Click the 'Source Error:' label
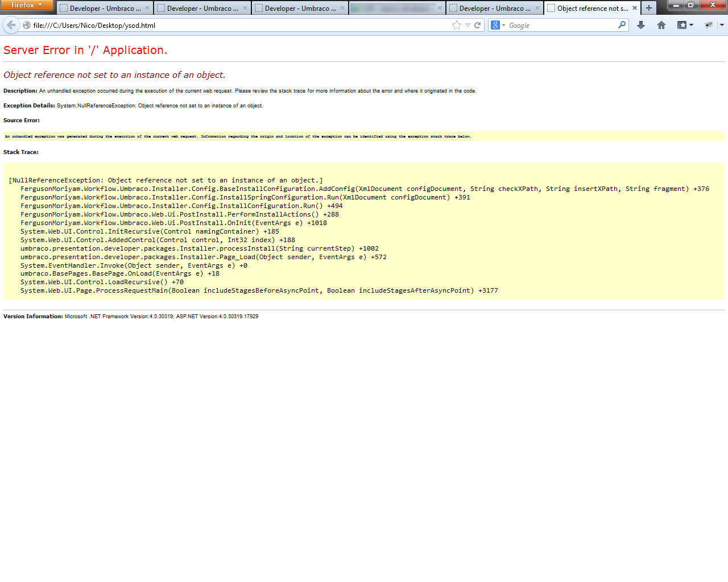 coord(22,120)
